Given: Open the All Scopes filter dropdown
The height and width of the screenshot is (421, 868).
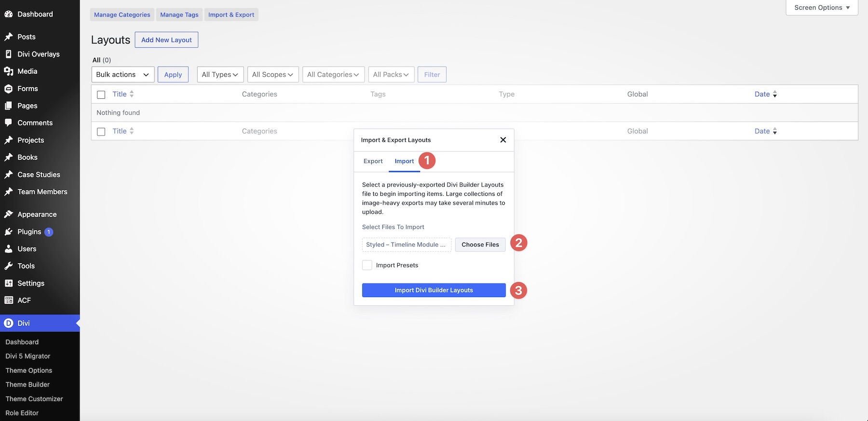Looking at the screenshot, I should click(x=273, y=75).
